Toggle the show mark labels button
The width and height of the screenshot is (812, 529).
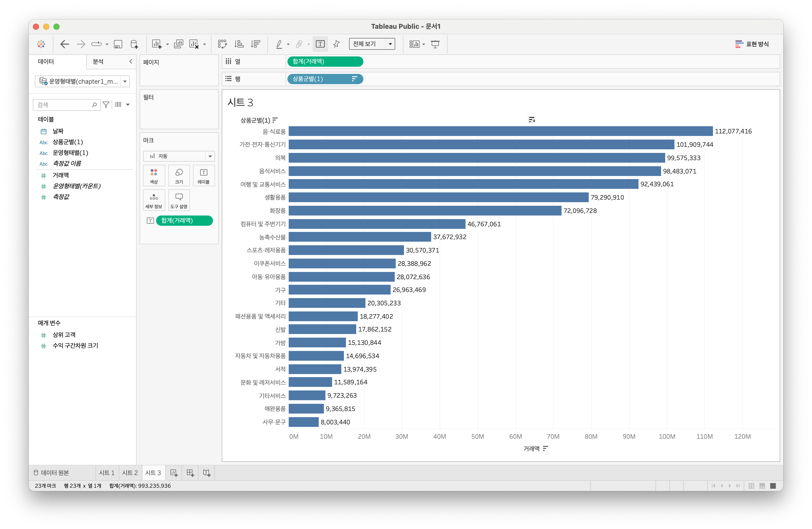[320, 44]
